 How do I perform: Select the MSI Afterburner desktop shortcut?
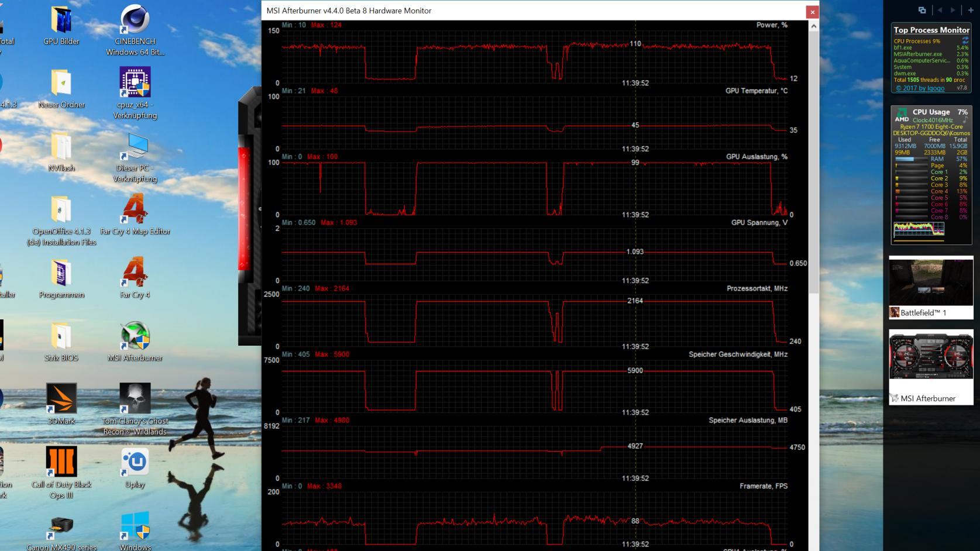[135, 336]
